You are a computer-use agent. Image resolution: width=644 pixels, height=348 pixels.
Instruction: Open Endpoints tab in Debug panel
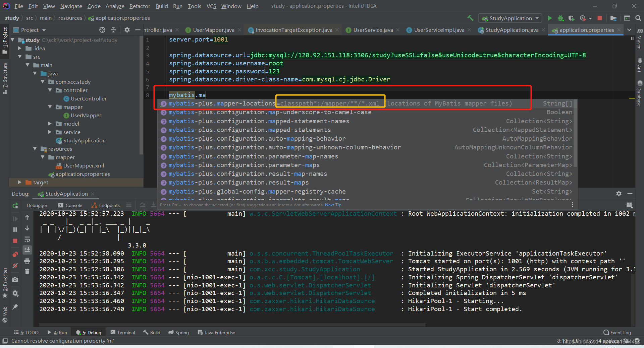pos(106,205)
